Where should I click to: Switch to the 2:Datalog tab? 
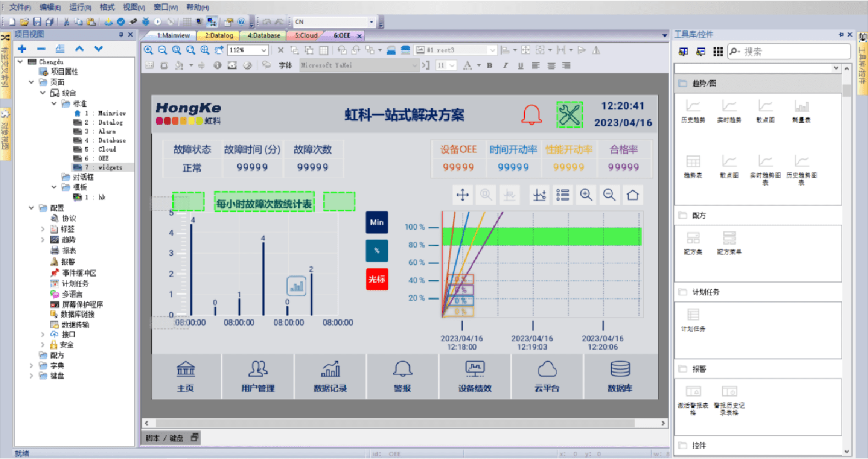click(218, 35)
